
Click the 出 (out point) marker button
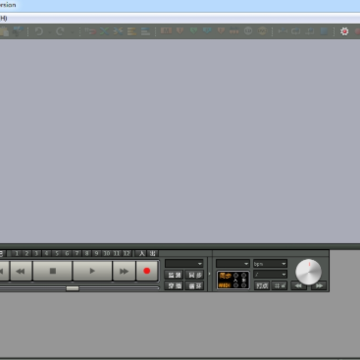[153, 253]
